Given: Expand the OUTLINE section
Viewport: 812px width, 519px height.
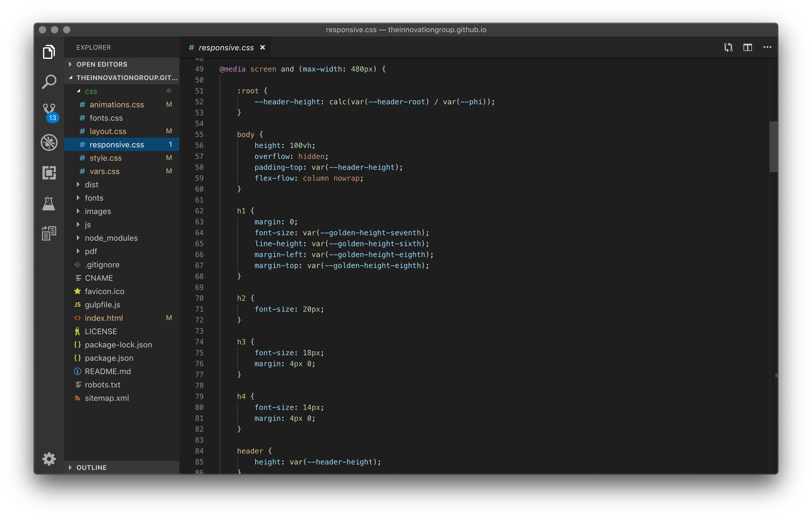Looking at the screenshot, I should click(x=91, y=467).
